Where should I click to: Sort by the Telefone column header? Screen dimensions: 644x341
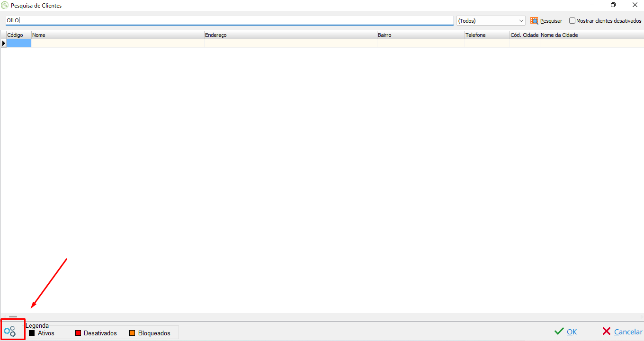tap(487, 35)
